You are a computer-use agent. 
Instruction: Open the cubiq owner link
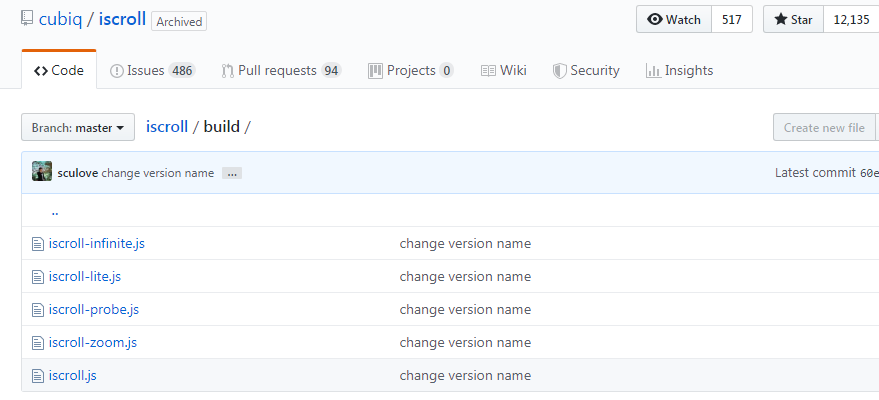click(61, 19)
